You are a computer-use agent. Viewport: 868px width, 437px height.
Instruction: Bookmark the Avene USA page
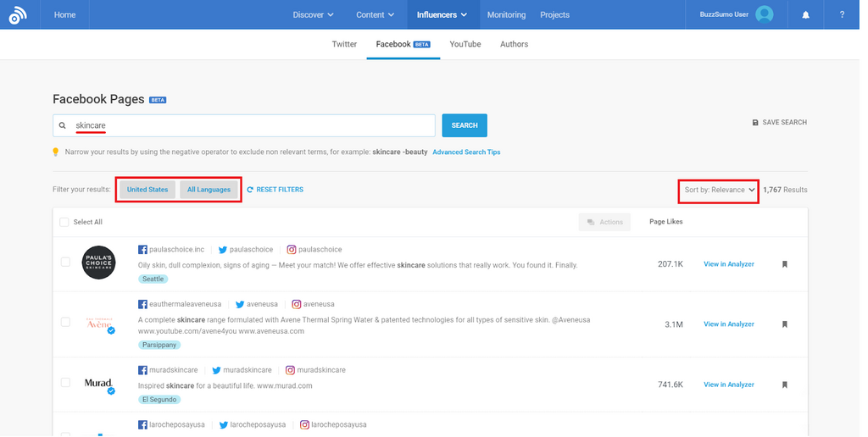coord(785,324)
